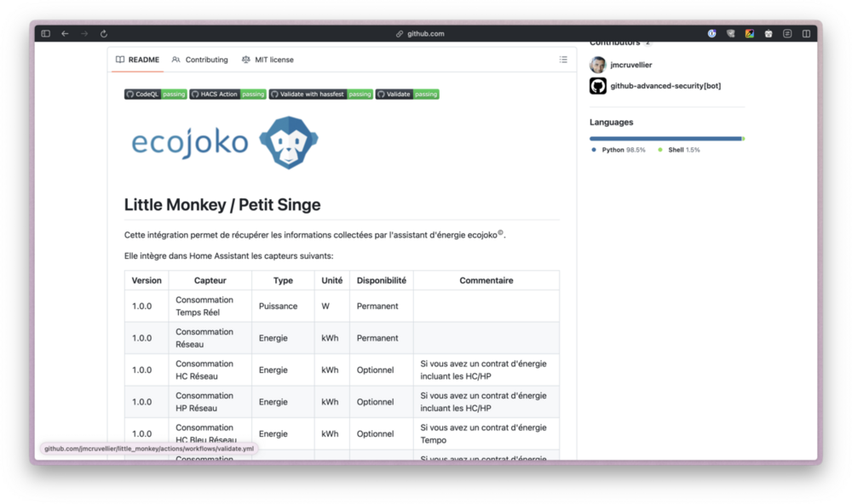Click the Version column header
The width and height of the screenshot is (852, 504).
click(147, 280)
